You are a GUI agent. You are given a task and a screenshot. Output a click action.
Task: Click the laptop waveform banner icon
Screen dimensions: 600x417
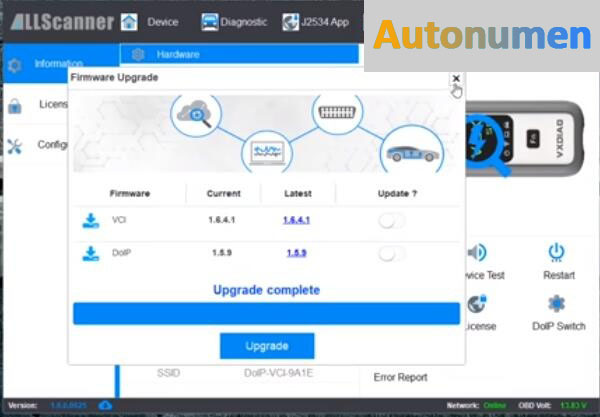point(267,153)
